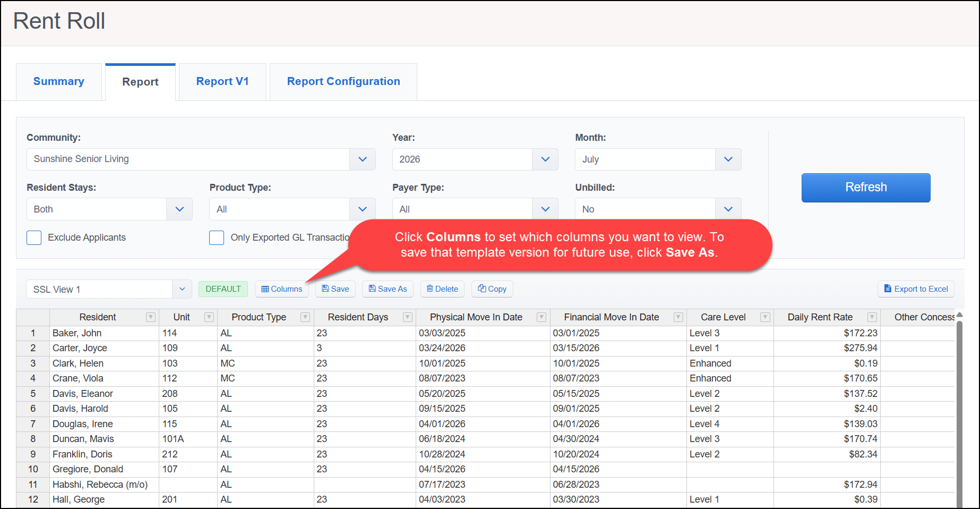The width and height of the screenshot is (980, 509).
Task: Select the resident cell Douglas, Irene
Action: [104, 424]
